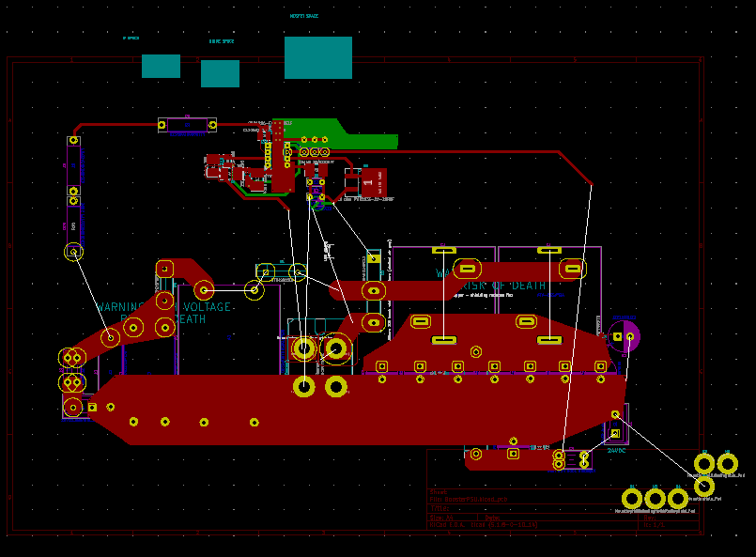Screen dimensions: 756x557
Task: Click the red pad block marked 1
Action: pos(373,182)
